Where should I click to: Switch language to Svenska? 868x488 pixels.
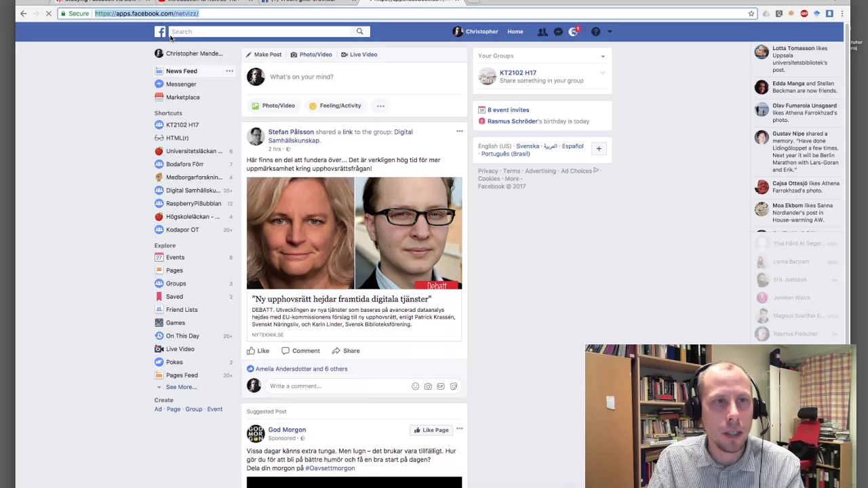(528, 146)
